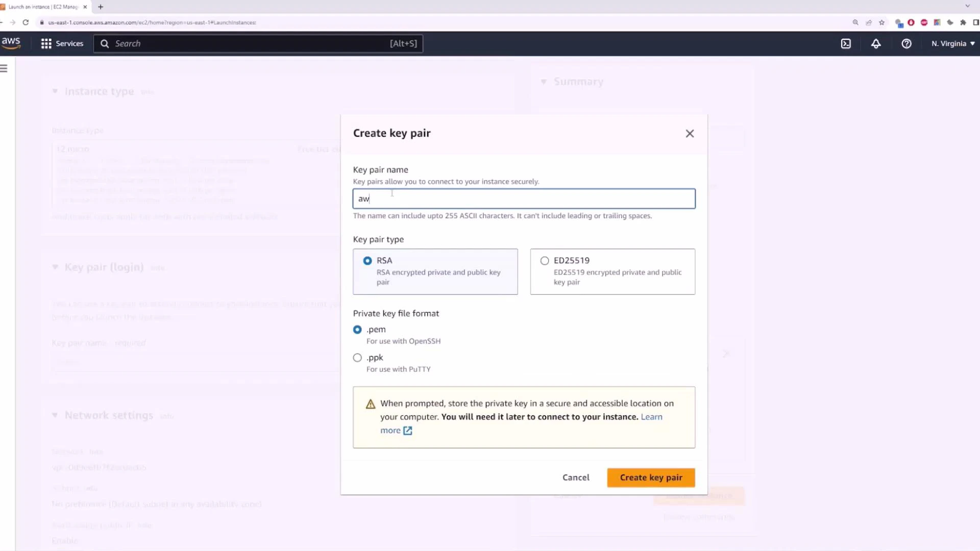Select the RSA key pair type

(x=367, y=260)
